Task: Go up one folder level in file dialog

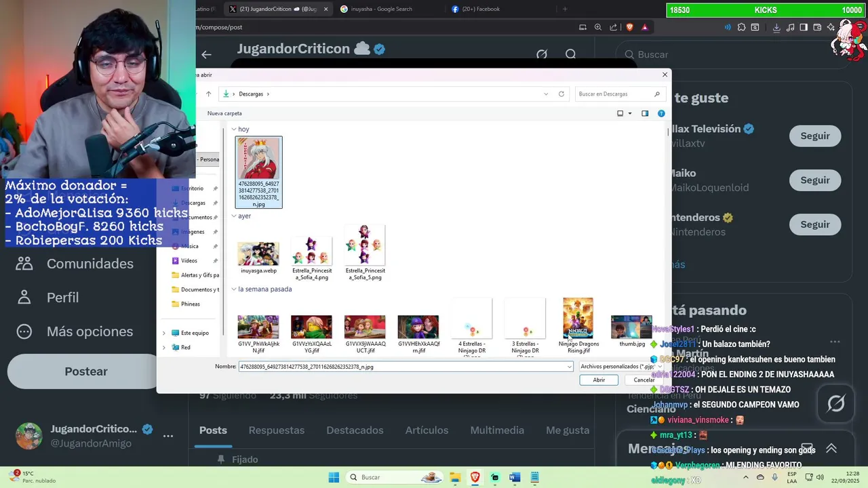Action: [208, 94]
